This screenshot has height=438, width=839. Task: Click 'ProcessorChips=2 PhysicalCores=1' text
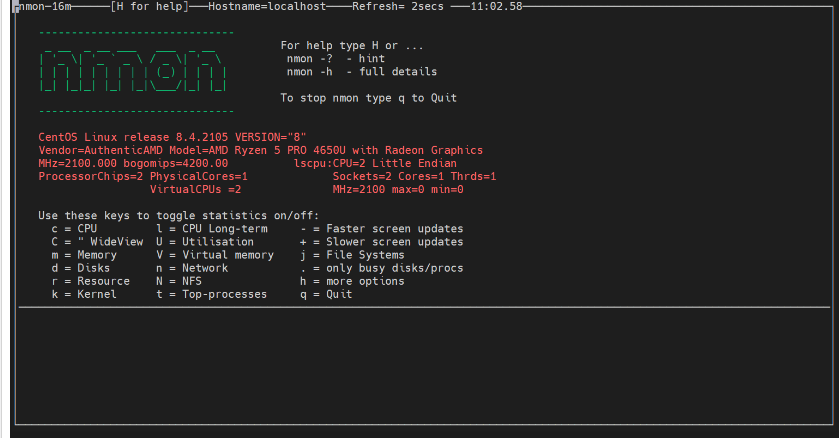tap(143, 176)
